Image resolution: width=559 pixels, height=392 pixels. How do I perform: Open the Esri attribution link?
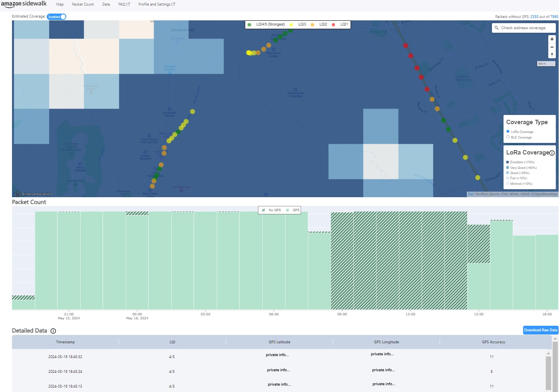[471, 194]
